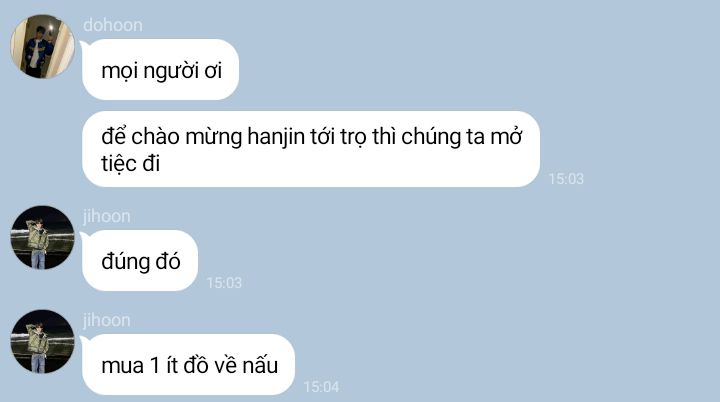
Task: Select the 'mua 1 ít đồ về nấu' bubble
Action: tap(188, 364)
